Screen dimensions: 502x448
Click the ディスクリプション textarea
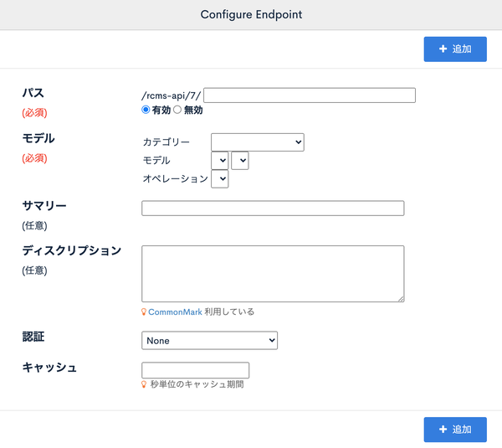click(x=273, y=274)
